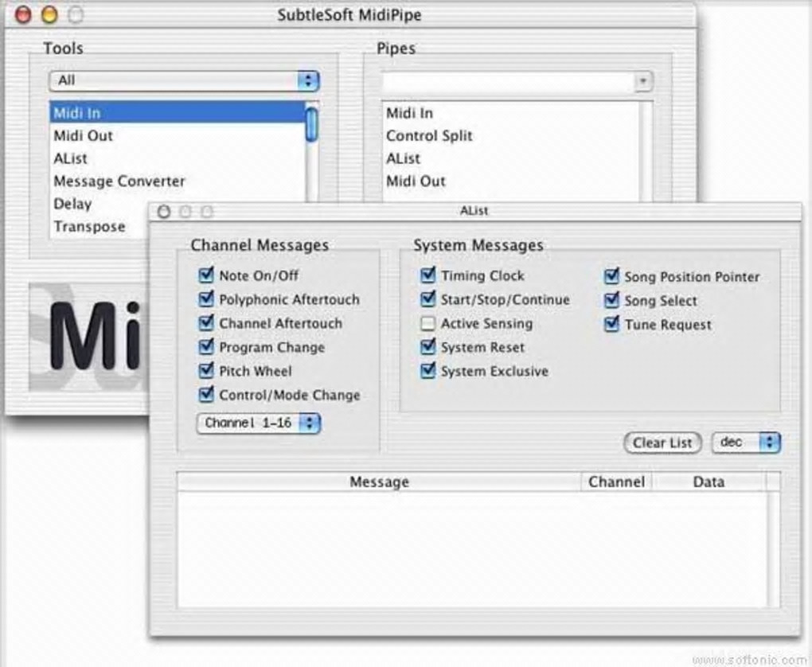Click the Tools list scrollbar thumb
This screenshot has width=812, height=667.
[x=312, y=123]
